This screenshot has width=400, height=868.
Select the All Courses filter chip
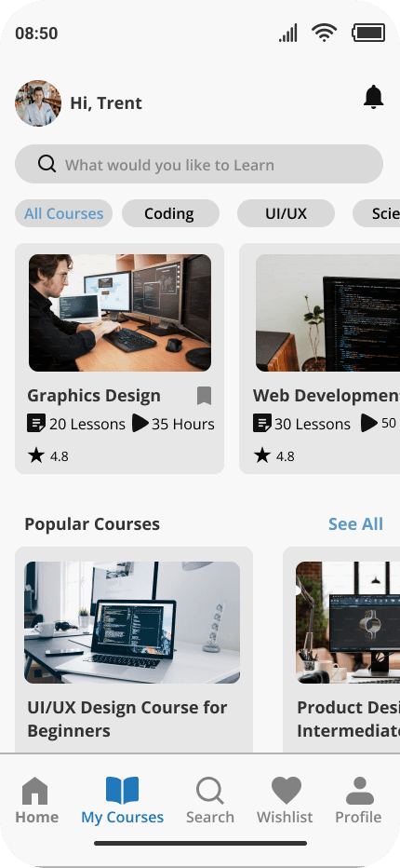(63, 213)
